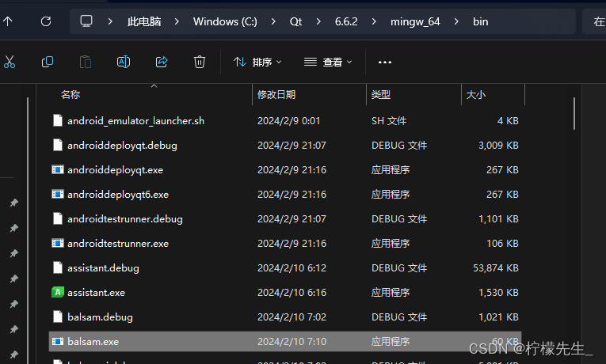
Task: Expand chevron after Qt breadcrumb
Action: pyautogui.click(x=318, y=21)
